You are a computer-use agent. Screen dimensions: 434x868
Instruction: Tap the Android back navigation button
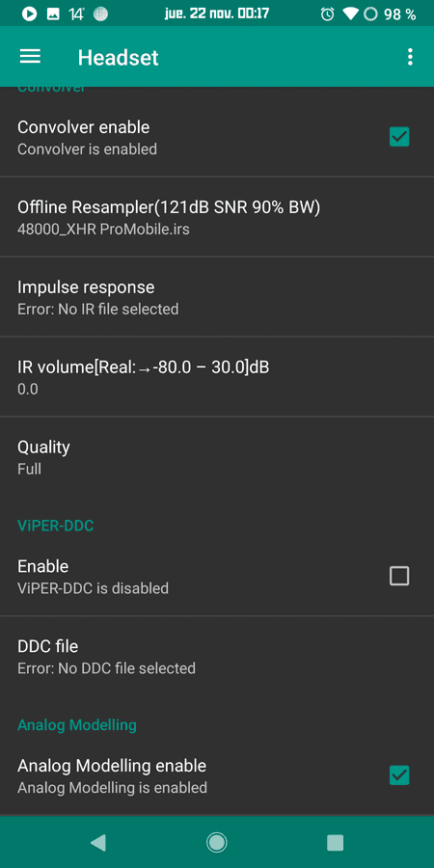(x=98, y=843)
